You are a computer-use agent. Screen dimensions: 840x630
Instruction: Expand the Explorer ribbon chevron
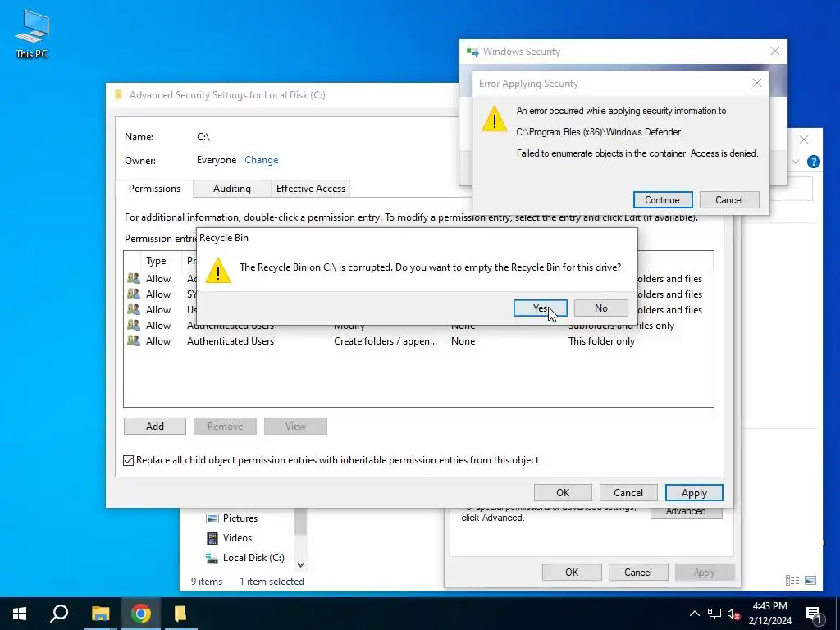[x=796, y=162]
